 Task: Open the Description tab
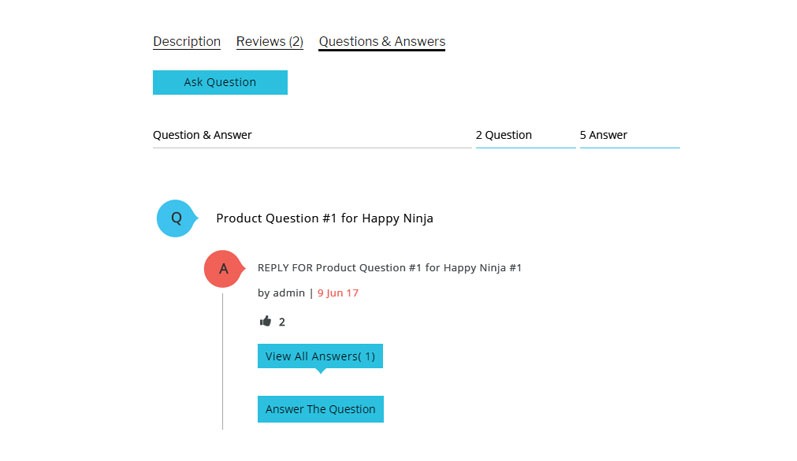pos(187,41)
